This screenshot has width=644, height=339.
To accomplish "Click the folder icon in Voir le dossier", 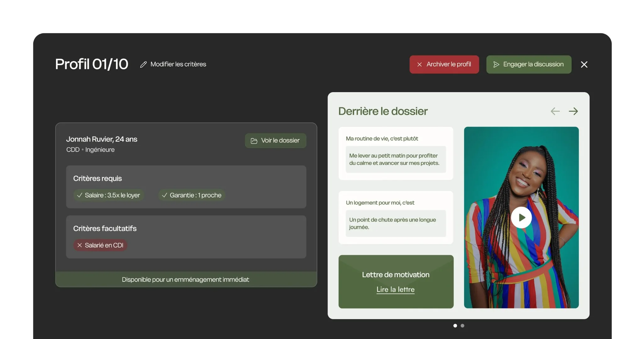I will (x=254, y=141).
